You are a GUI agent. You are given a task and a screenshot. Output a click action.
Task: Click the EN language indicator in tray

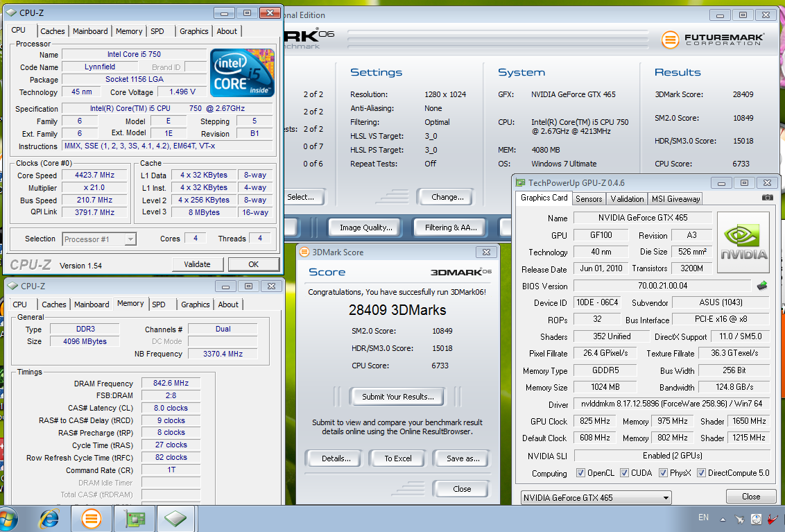pyautogui.click(x=703, y=517)
